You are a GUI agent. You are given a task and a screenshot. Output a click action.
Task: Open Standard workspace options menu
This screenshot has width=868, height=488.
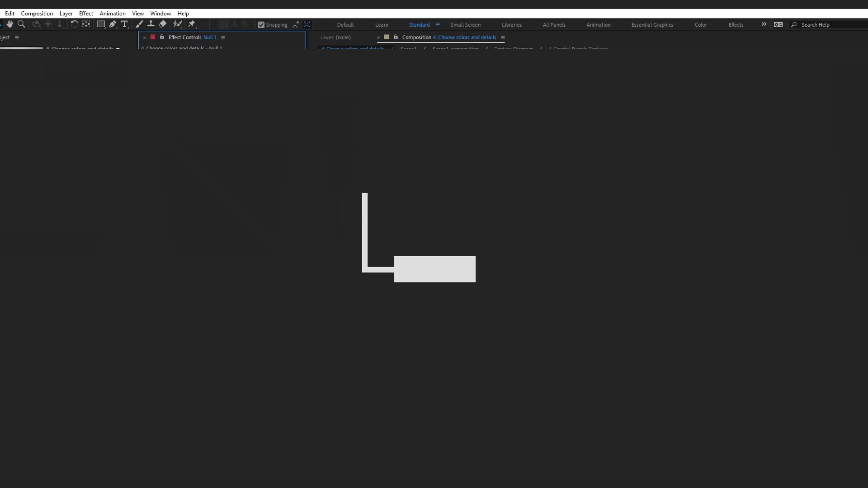(438, 25)
